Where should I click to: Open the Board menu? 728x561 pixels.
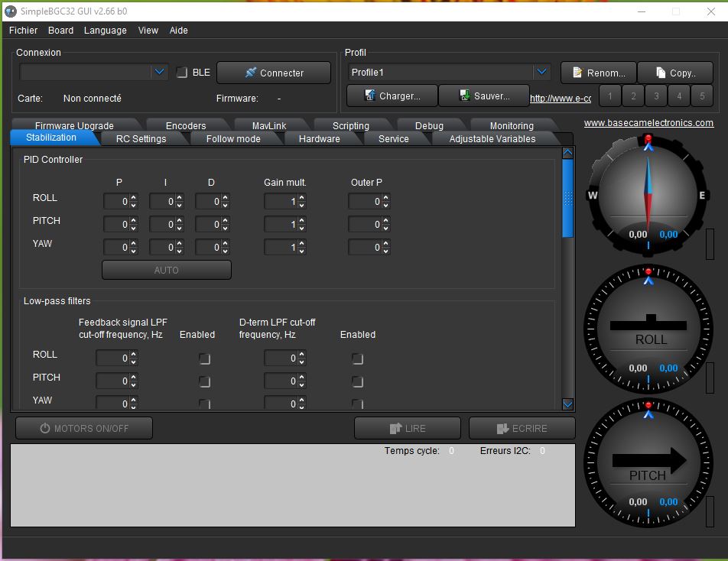tap(60, 31)
